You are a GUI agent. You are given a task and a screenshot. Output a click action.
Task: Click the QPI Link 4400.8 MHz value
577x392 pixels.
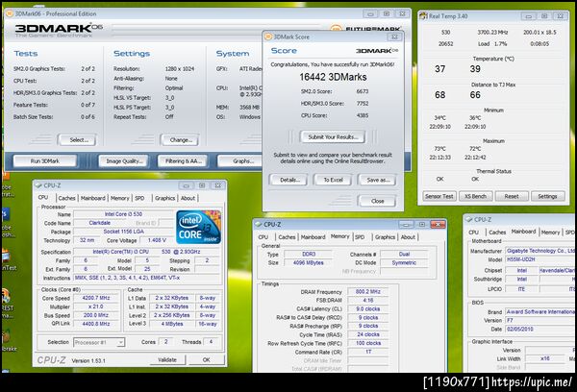[95, 324]
